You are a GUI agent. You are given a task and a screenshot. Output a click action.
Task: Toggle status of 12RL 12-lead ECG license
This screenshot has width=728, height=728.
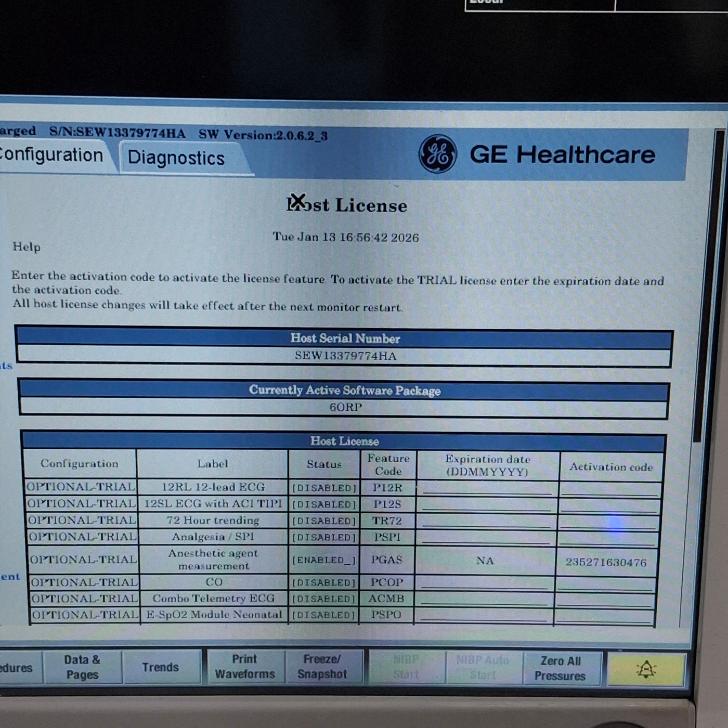[x=323, y=487]
